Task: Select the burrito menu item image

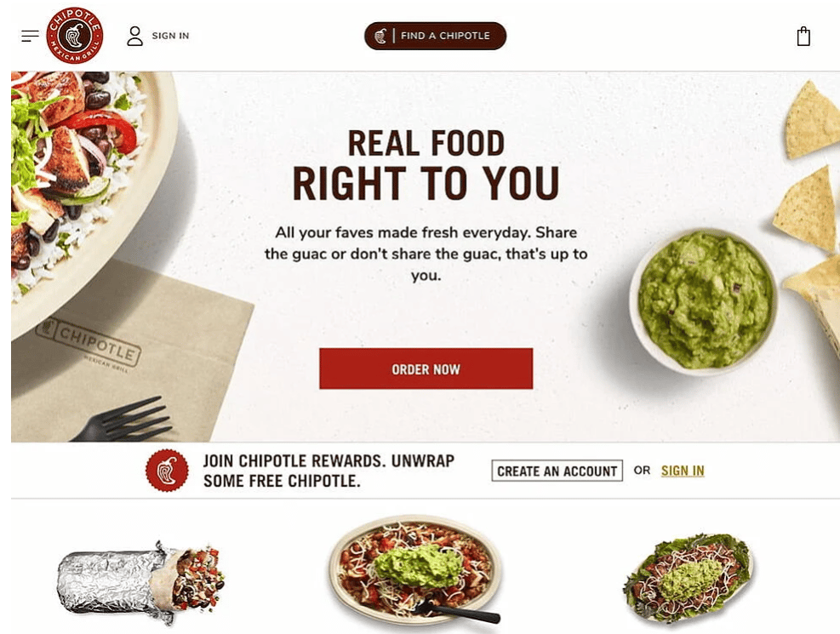Action: point(140,583)
